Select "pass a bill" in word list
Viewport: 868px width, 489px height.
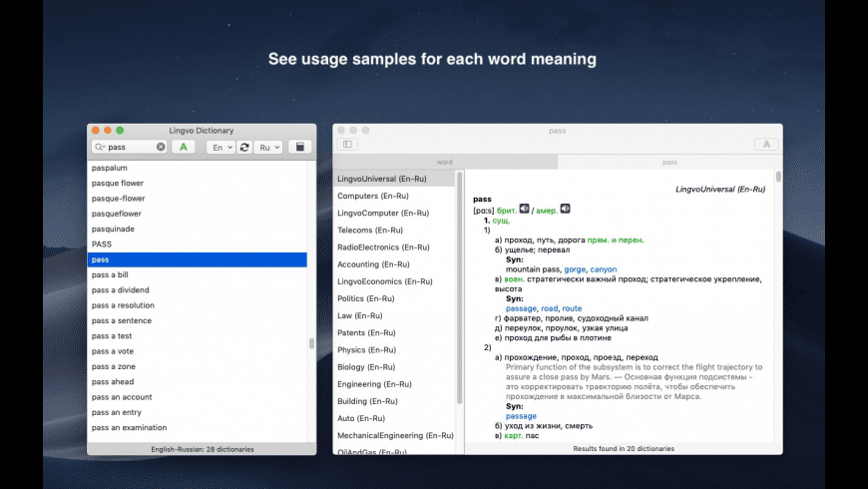[x=110, y=274]
